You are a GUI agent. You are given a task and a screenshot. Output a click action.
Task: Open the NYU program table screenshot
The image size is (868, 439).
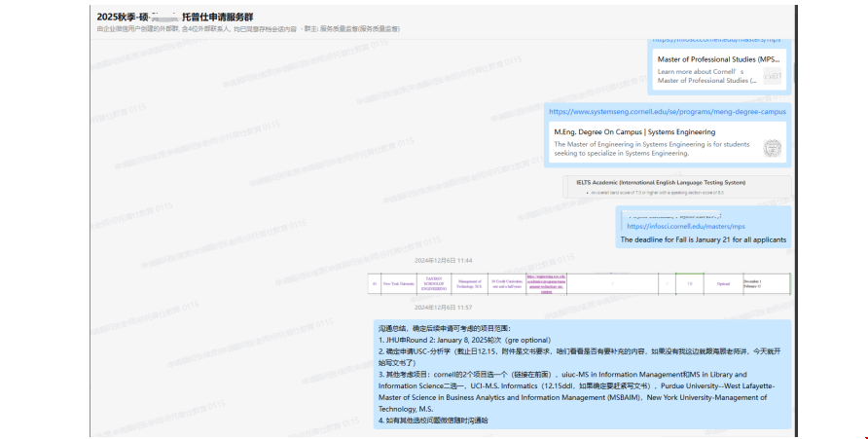(x=578, y=283)
